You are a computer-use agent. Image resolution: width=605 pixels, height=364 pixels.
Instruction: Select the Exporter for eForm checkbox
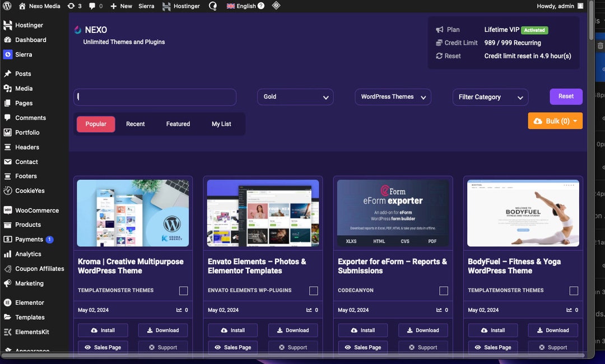pos(443,290)
